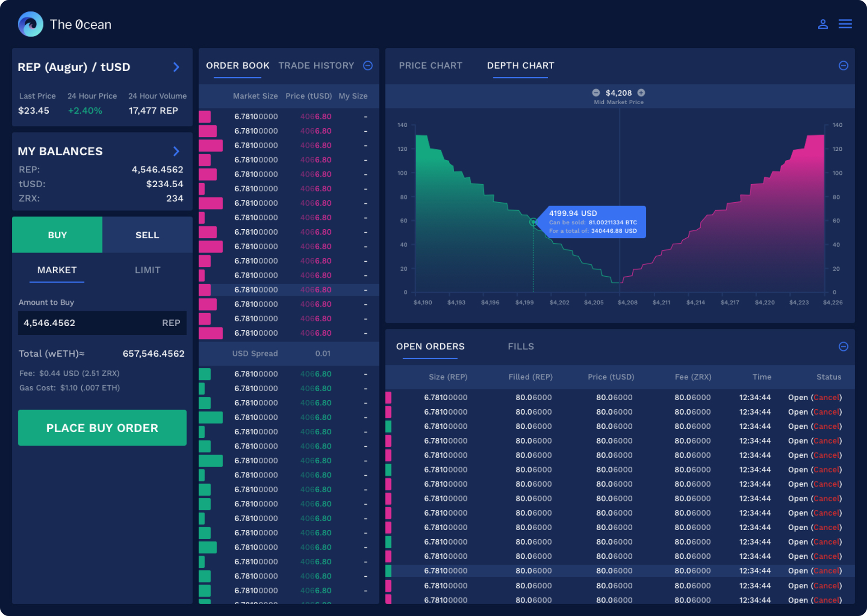The height and width of the screenshot is (616, 867).
Task: Switch to the SELL toggle
Action: click(x=147, y=235)
